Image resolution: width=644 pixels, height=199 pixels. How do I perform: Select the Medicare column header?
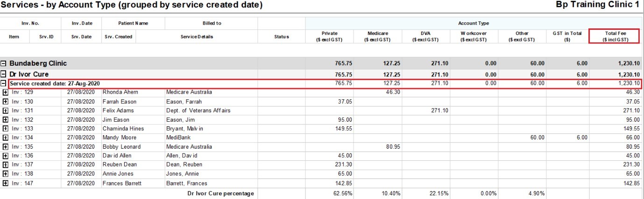(x=378, y=37)
